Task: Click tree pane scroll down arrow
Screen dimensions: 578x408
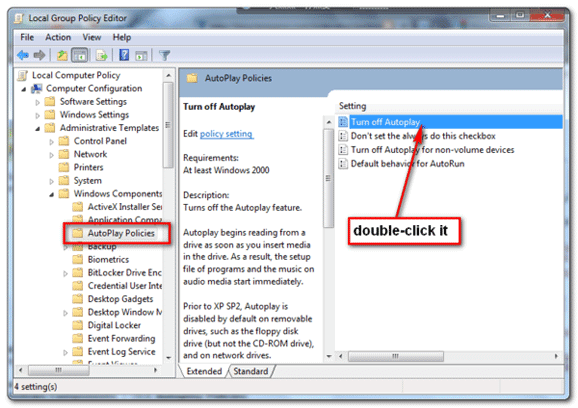Action: click(x=168, y=358)
